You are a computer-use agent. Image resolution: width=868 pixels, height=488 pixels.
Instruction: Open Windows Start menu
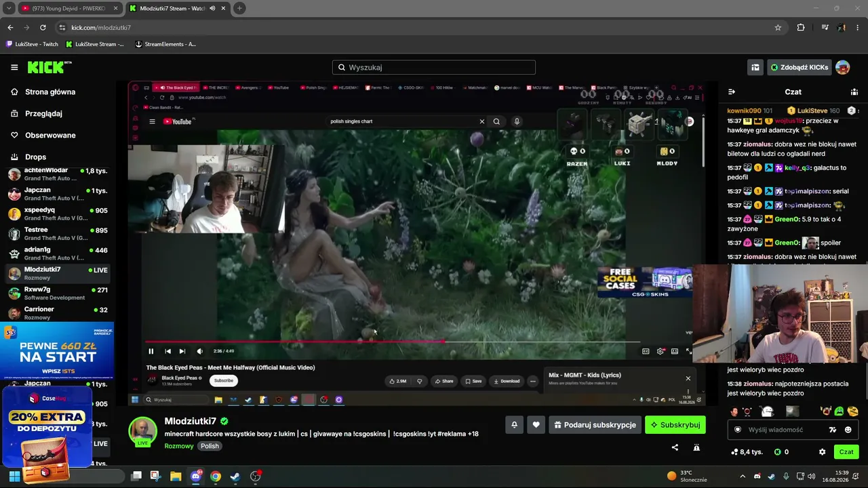click(14, 476)
